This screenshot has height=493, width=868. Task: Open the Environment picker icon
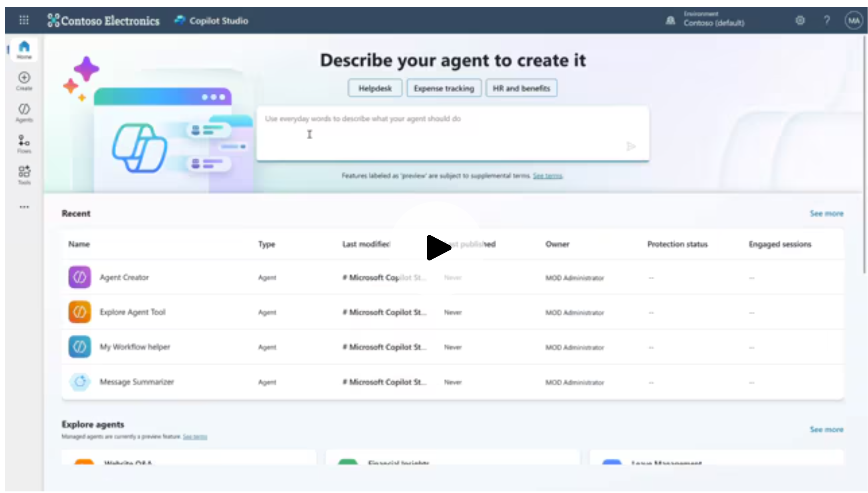[670, 20]
